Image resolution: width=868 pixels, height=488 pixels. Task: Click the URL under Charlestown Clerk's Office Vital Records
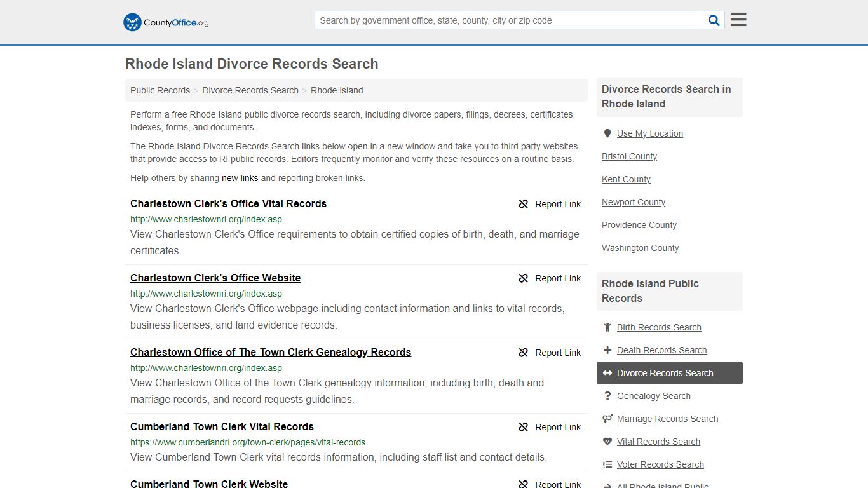(206, 219)
